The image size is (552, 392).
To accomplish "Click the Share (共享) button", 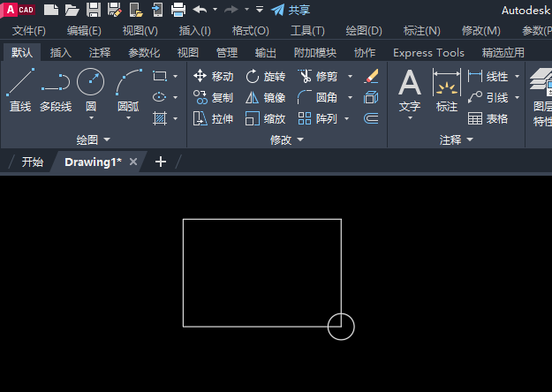I will pyautogui.click(x=291, y=10).
